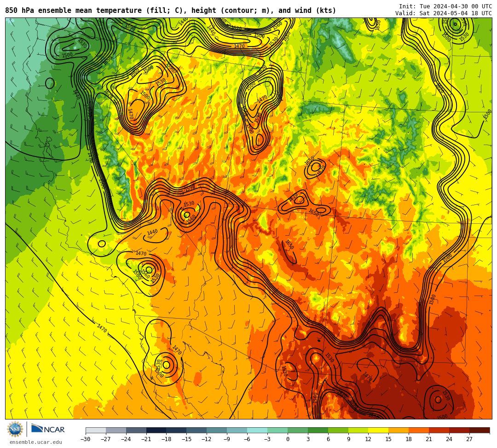Pick the color bar segment from 21 to 24
Screen dimensions: 497x448
(x=439, y=430)
